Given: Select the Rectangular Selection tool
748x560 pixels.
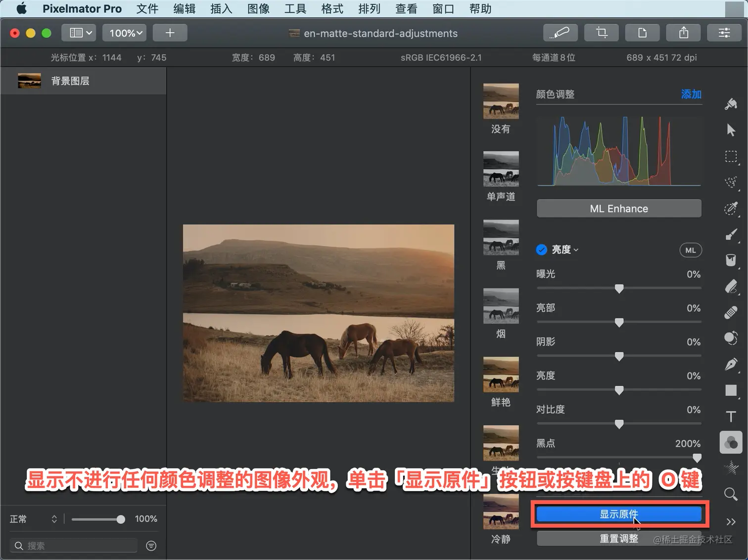Looking at the screenshot, I should pos(731,156).
